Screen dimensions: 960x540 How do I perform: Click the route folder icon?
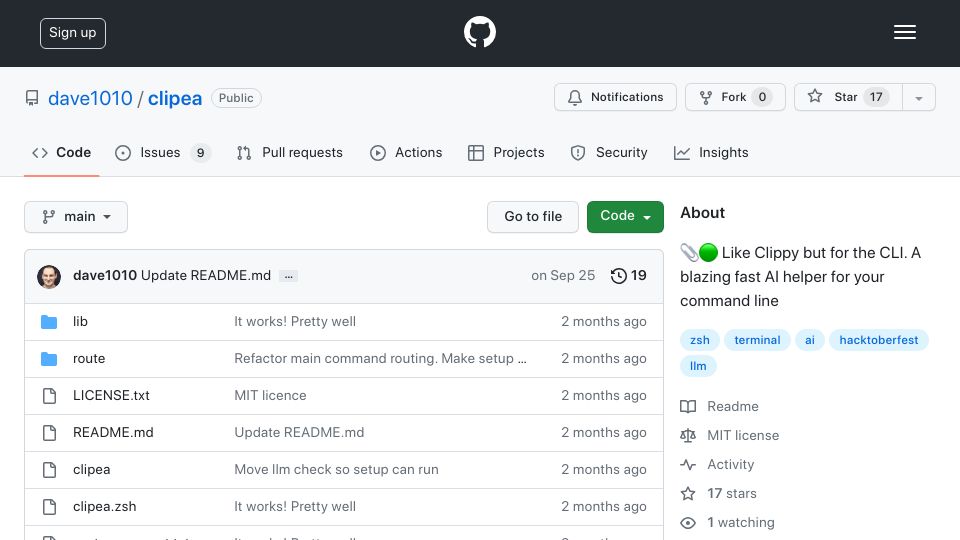tap(49, 359)
